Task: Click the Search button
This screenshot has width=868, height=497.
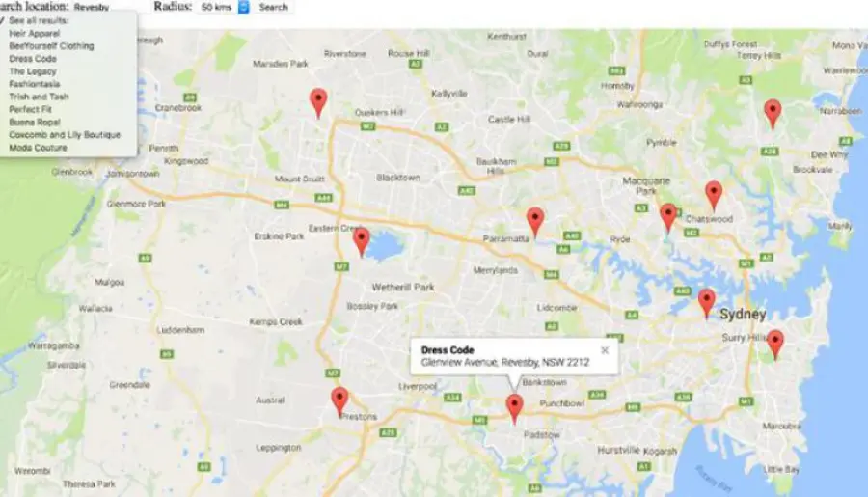Action: pos(274,7)
